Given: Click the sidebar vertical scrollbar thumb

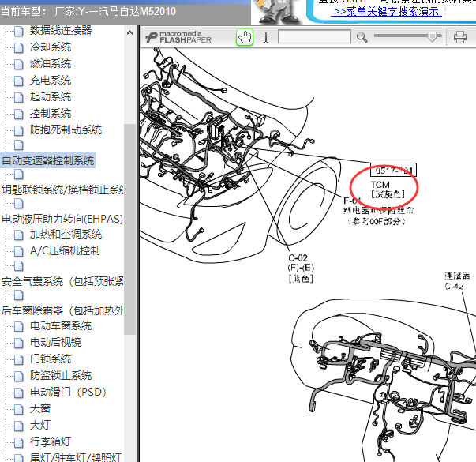Looking at the screenshot, I should click(130, 229).
